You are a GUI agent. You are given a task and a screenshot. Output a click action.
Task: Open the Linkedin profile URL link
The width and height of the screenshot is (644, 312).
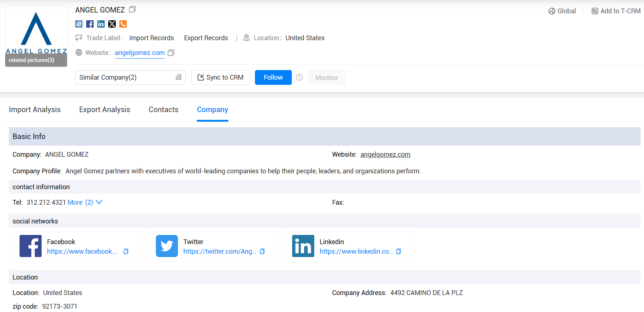pos(356,252)
